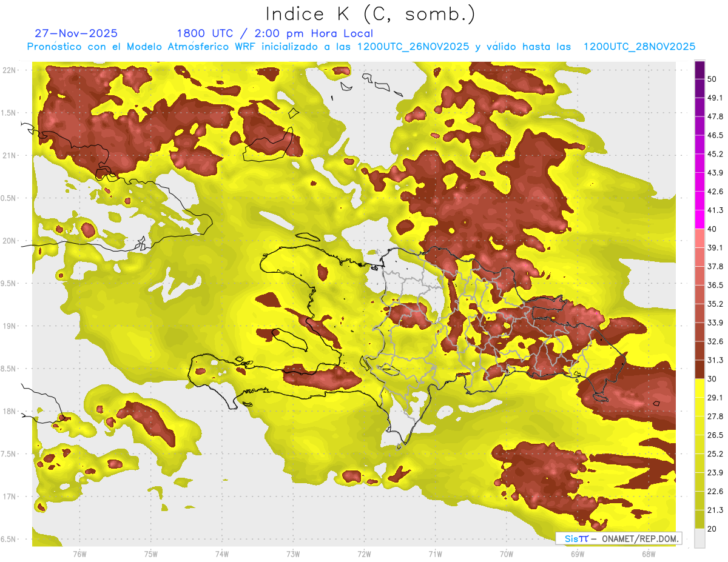Select the salmon swatch between 39.1 and 40

pos(699,238)
